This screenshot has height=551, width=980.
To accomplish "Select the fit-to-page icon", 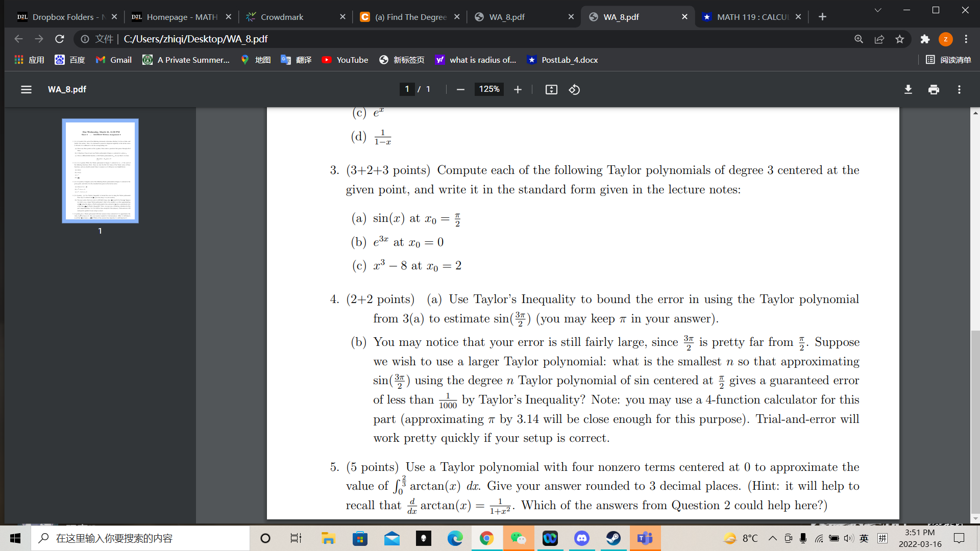I will click(551, 89).
